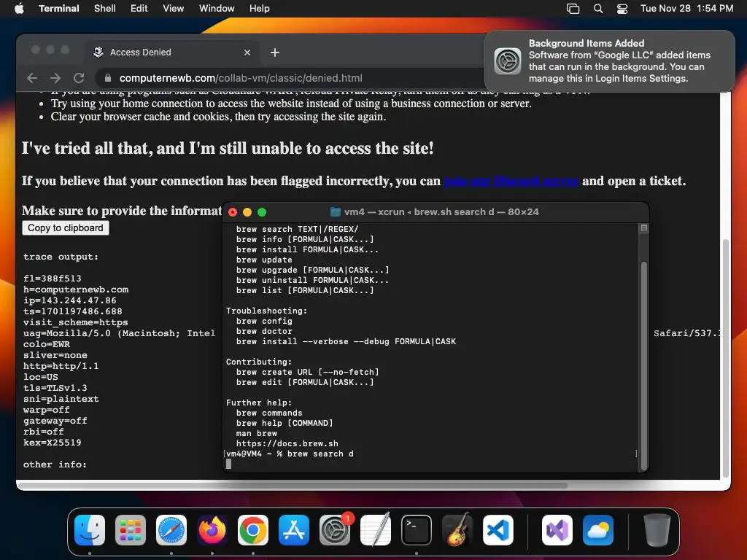
Task: Open Control Center in menu bar
Action: tap(622, 8)
